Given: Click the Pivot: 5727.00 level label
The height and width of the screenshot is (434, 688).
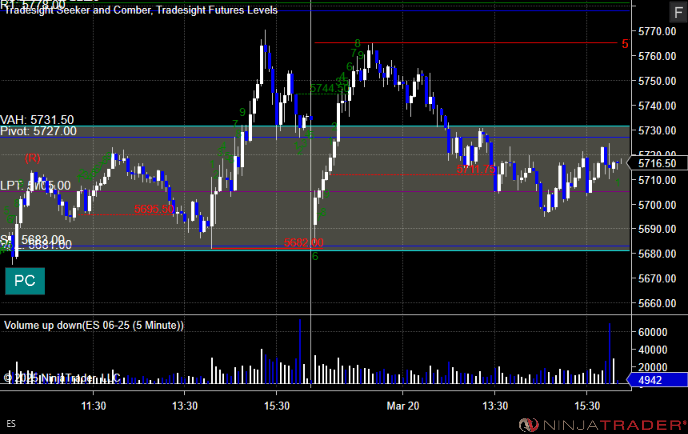Looking at the screenshot, I should click(x=38, y=131).
